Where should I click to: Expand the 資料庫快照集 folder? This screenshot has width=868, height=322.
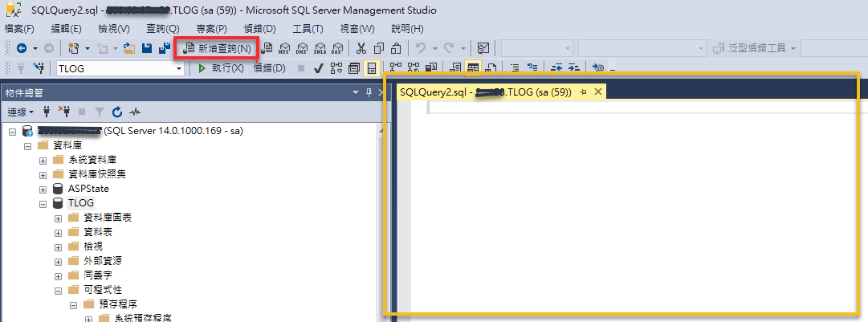point(43,175)
